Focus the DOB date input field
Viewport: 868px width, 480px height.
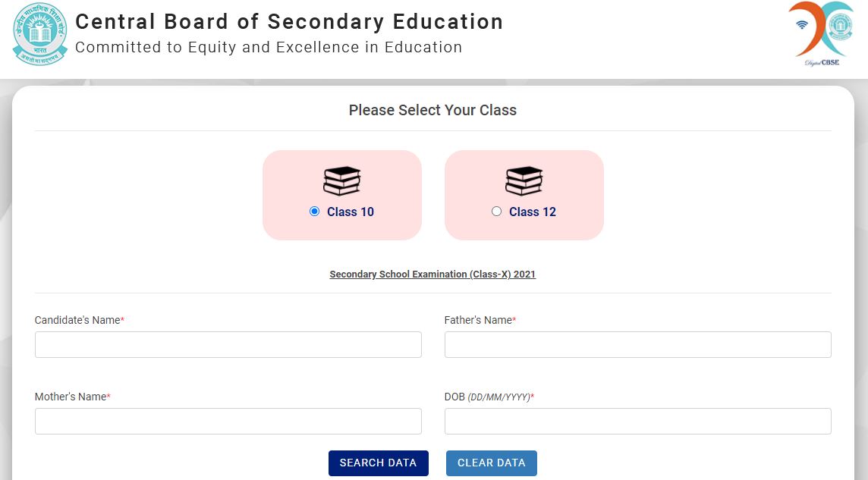click(x=637, y=422)
